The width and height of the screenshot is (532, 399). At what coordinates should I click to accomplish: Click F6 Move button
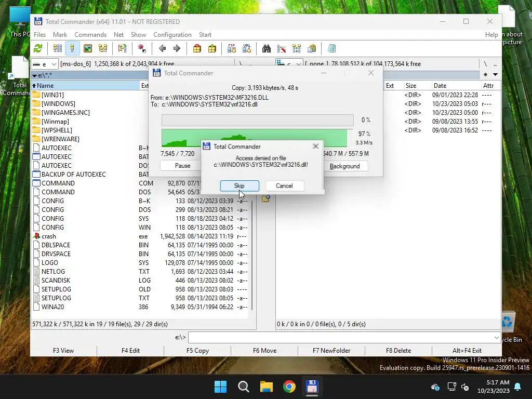click(x=264, y=351)
